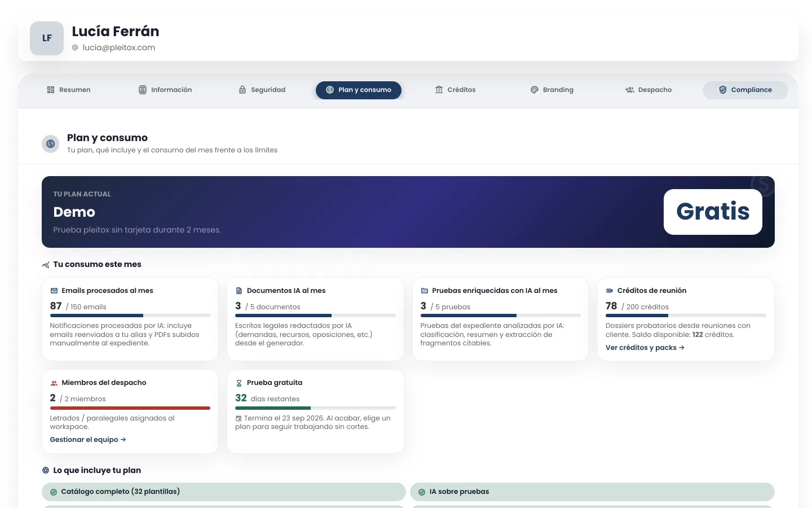Click the Pruebas enriquecidas progress bar
The image size is (812, 508).
click(501, 316)
